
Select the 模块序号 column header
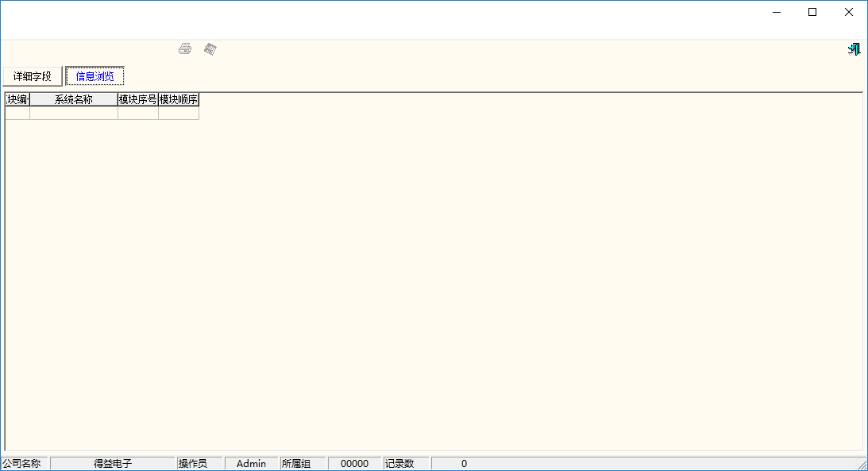(x=138, y=99)
